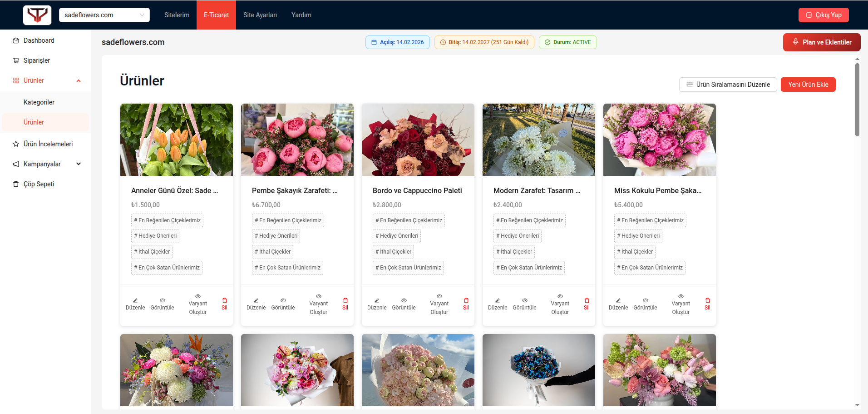Open the Yardım menu
This screenshot has height=414, width=868.
(301, 15)
